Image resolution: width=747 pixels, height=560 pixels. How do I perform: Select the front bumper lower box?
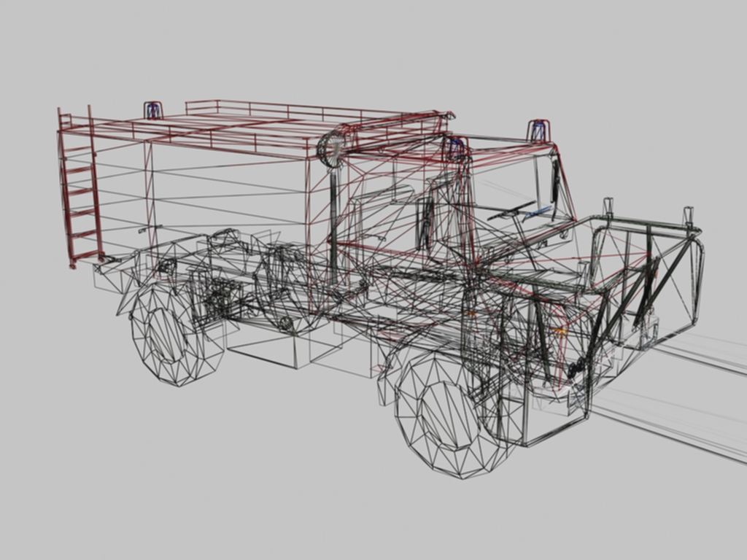tap(556, 418)
